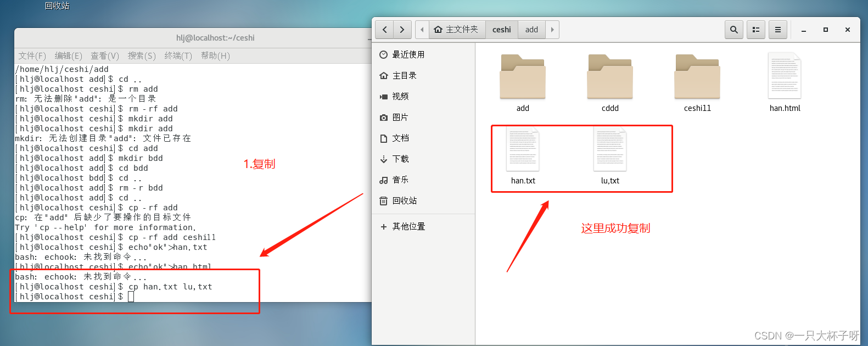Click the file label 'lu,txt'

(610, 181)
